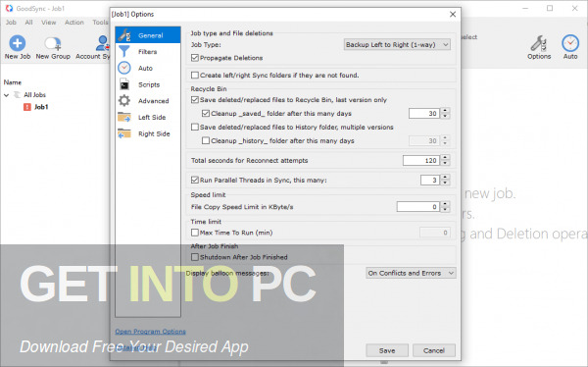Open the View menu

tap(49, 23)
